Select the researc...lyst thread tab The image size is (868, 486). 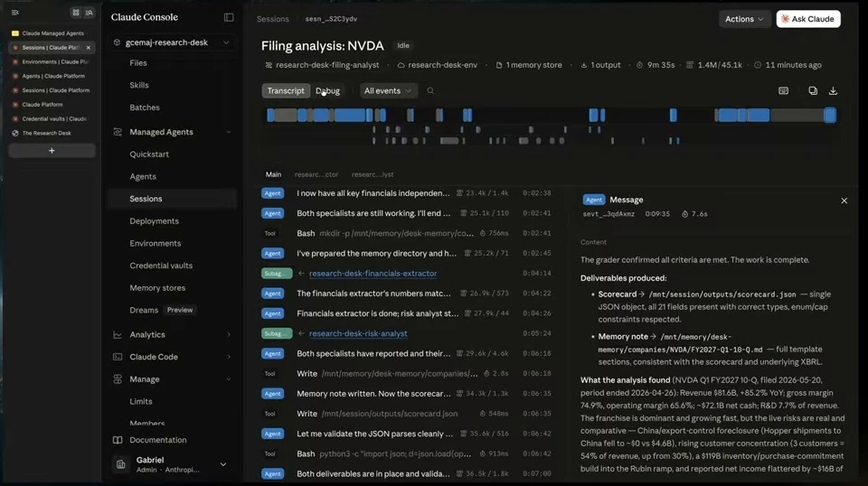[373, 174]
